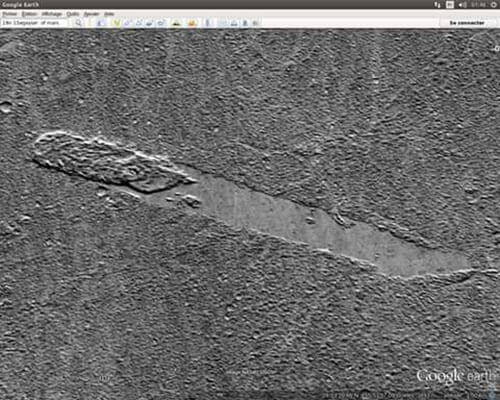Open the system volume indicator

[462, 5]
